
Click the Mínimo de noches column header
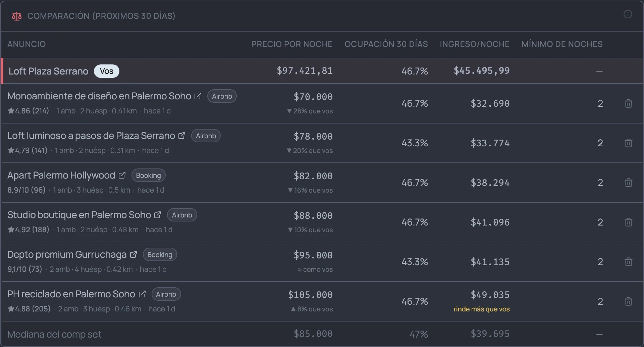click(562, 44)
